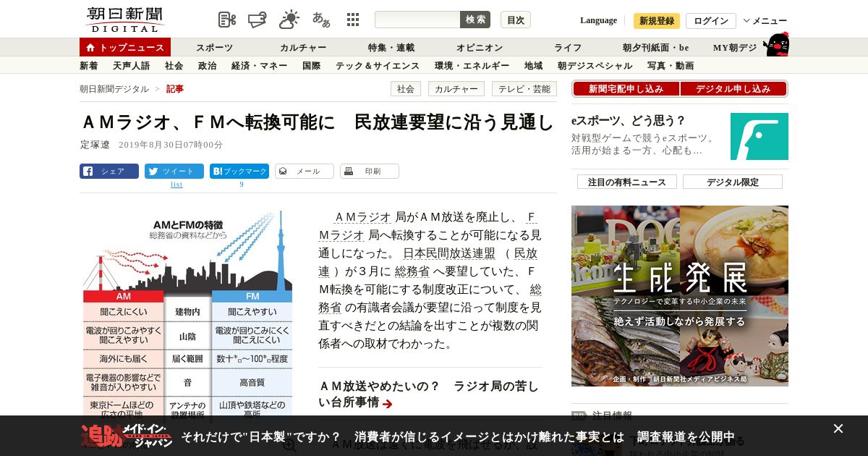The width and height of the screenshot is (868, 456).
Task: Select the カルチャー main tab
Action: click(303, 48)
